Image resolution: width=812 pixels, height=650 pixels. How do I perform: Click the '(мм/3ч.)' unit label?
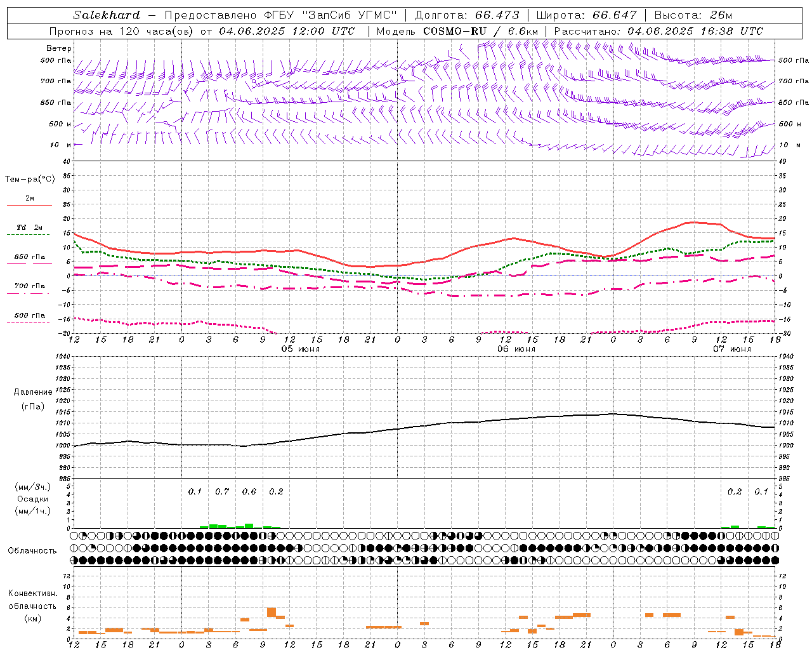33,487
